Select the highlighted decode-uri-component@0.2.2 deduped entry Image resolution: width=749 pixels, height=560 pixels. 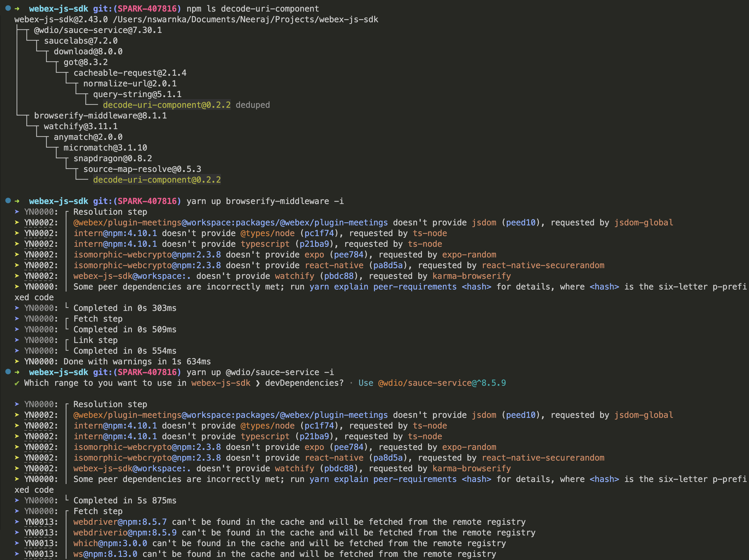tap(166, 105)
